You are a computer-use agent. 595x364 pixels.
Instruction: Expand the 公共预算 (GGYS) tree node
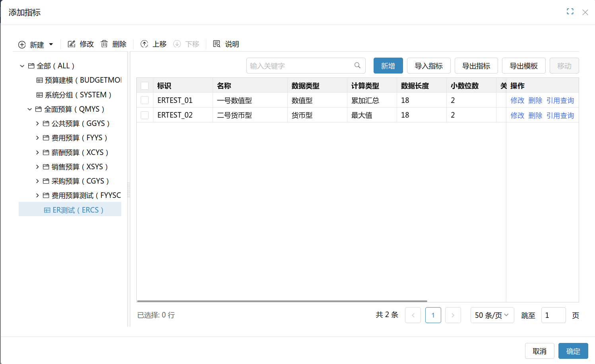pyautogui.click(x=37, y=124)
